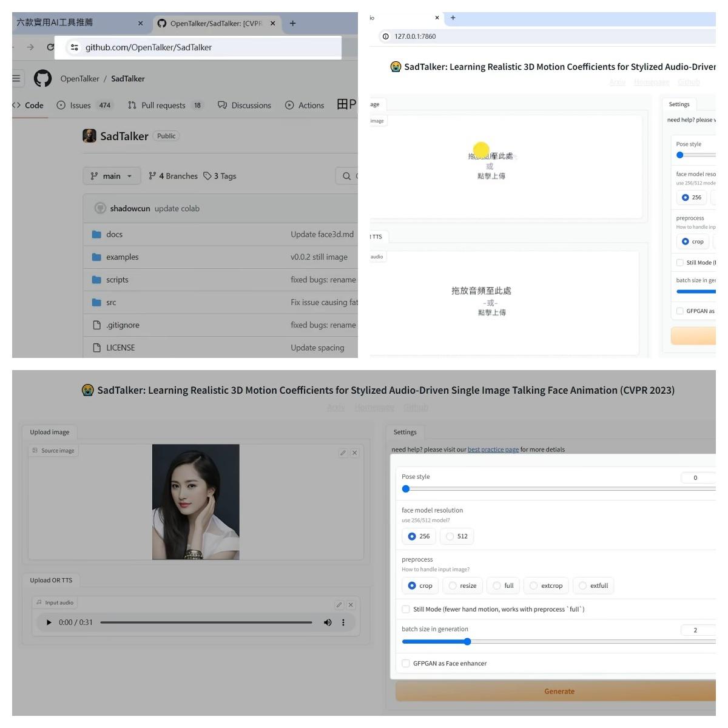Edit the source image with the pencil icon
728x728 pixels.
pyautogui.click(x=343, y=453)
